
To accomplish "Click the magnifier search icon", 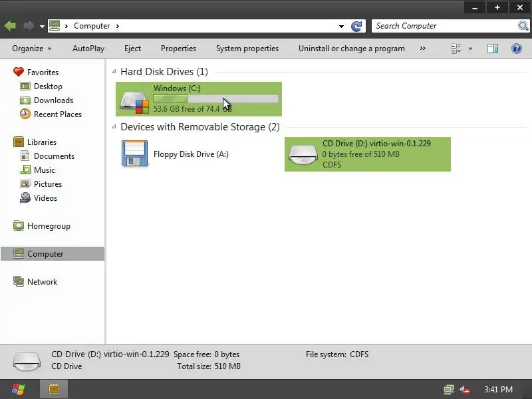I will click(523, 26).
